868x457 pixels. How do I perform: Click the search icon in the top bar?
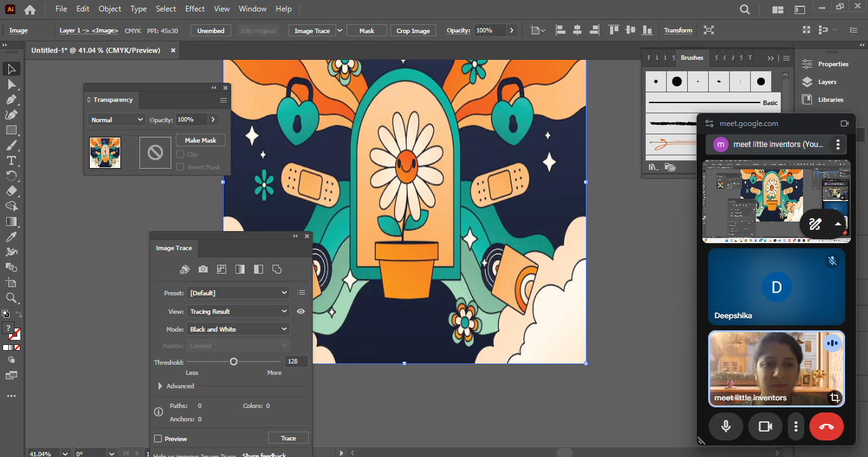744,10
